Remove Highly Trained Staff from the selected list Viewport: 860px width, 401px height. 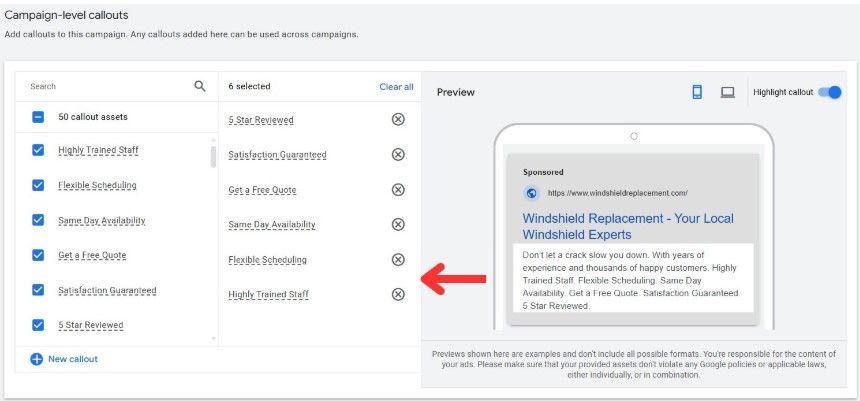[398, 295]
